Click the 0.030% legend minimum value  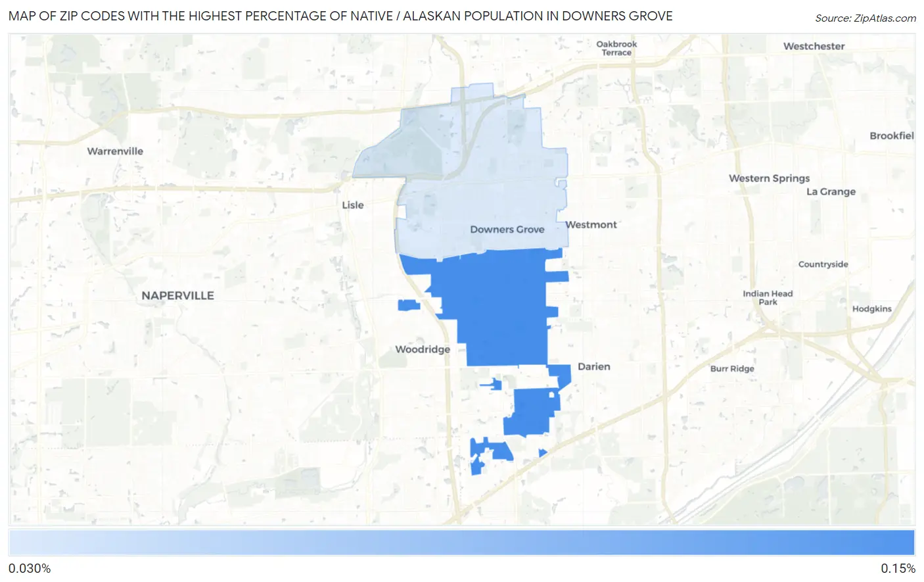click(30, 569)
